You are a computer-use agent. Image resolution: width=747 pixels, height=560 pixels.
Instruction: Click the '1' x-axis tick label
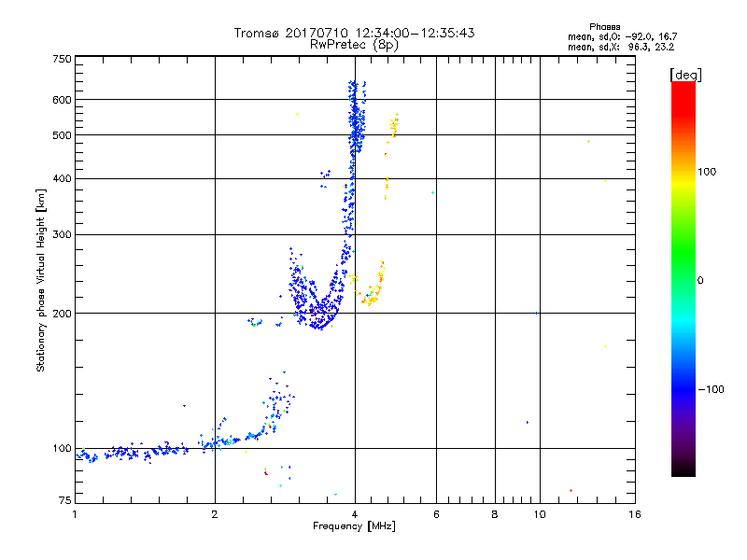coord(75,514)
